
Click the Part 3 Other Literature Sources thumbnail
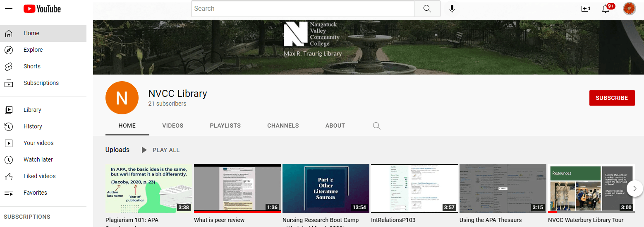tap(326, 188)
